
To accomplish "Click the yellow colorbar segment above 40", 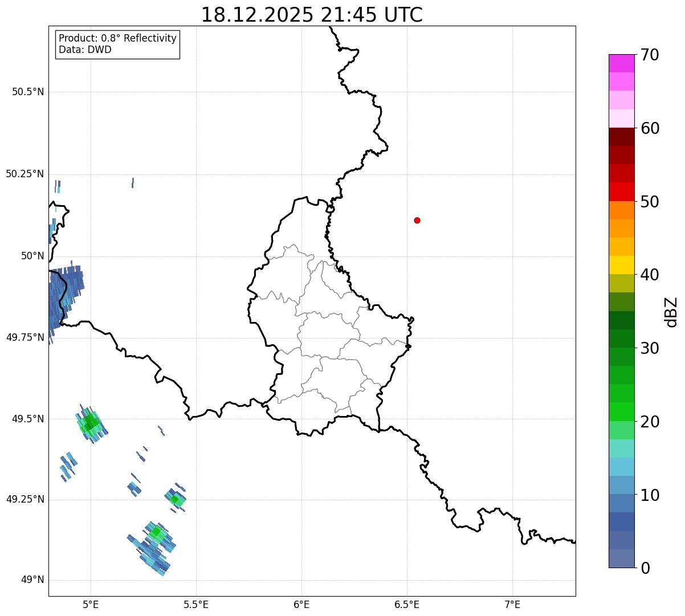I will (x=621, y=265).
